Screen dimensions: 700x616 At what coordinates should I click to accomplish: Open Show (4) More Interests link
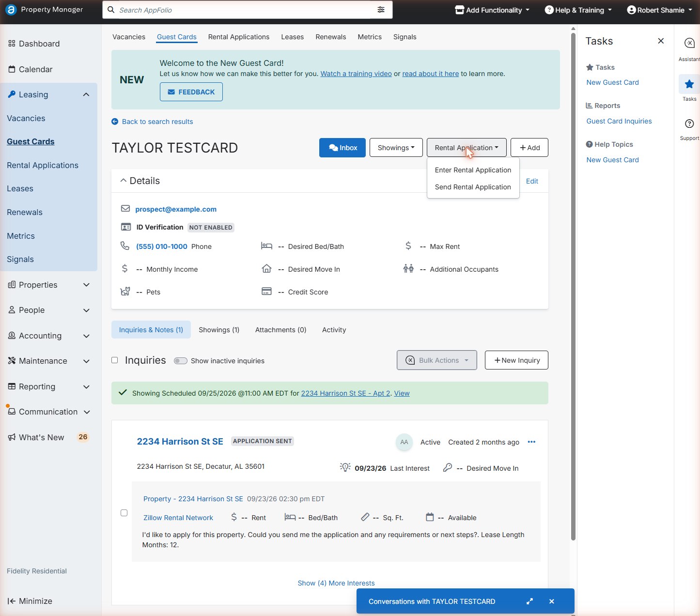pyautogui.click(x=336, y=583)
